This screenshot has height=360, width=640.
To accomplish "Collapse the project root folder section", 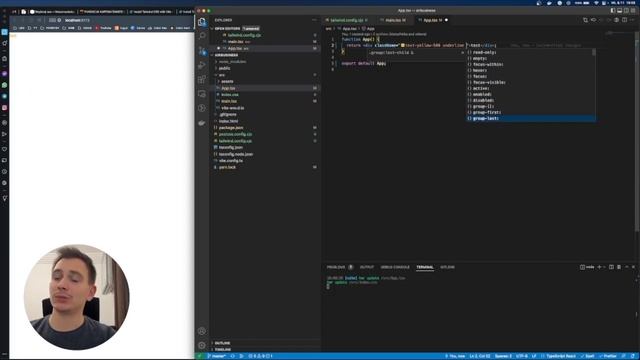I will [226, 55].
